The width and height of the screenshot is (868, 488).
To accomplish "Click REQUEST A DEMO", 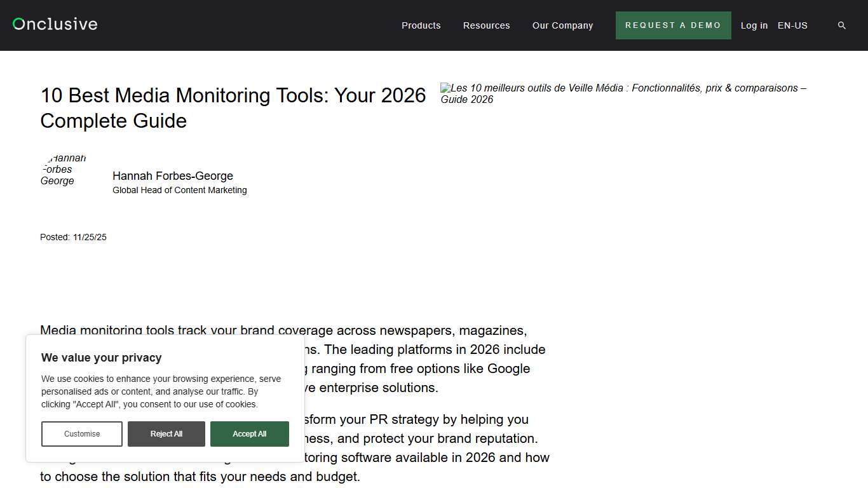I will click(x=673, y=25).
